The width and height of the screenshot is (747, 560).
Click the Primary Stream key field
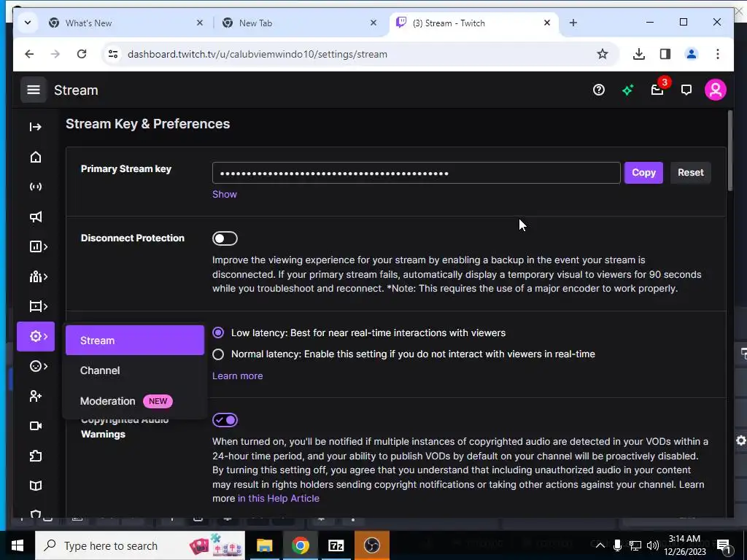point(416,173)
